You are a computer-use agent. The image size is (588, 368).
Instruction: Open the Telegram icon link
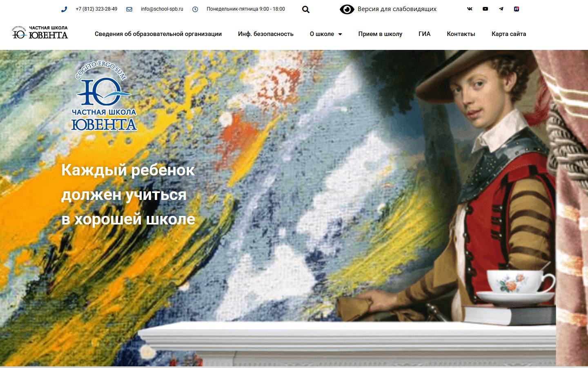tap(501, 9)
